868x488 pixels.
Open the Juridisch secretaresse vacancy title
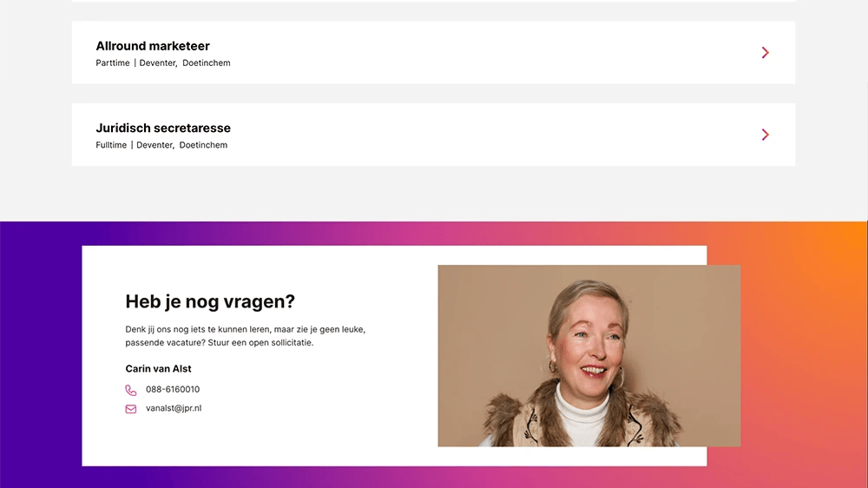[163, 128]
